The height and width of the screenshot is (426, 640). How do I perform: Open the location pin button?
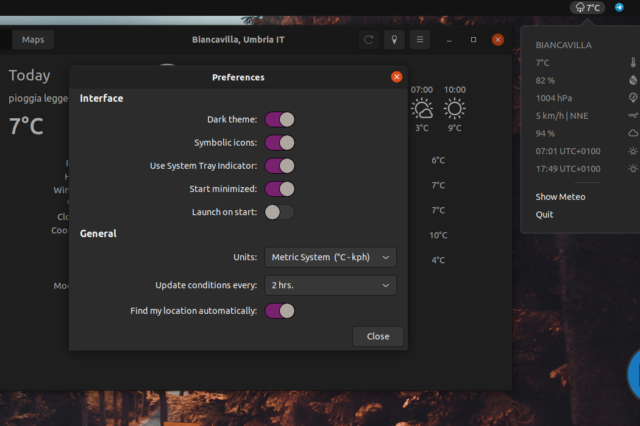(x=394, y=40)
